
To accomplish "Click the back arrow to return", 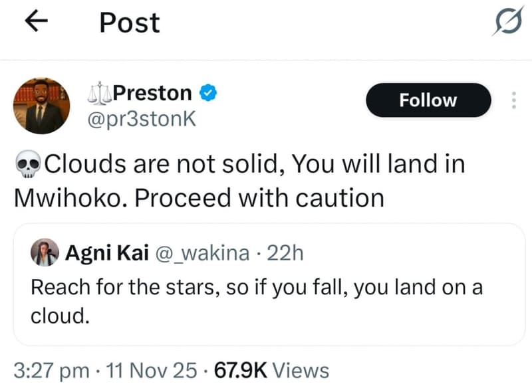I will [37, 22].
